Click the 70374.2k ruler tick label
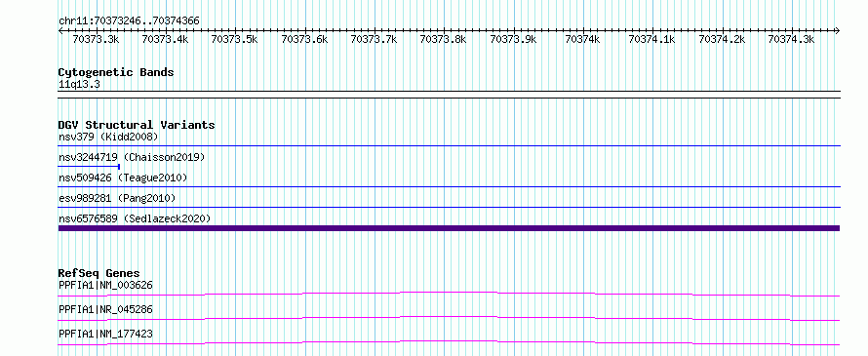 (722, 39)
